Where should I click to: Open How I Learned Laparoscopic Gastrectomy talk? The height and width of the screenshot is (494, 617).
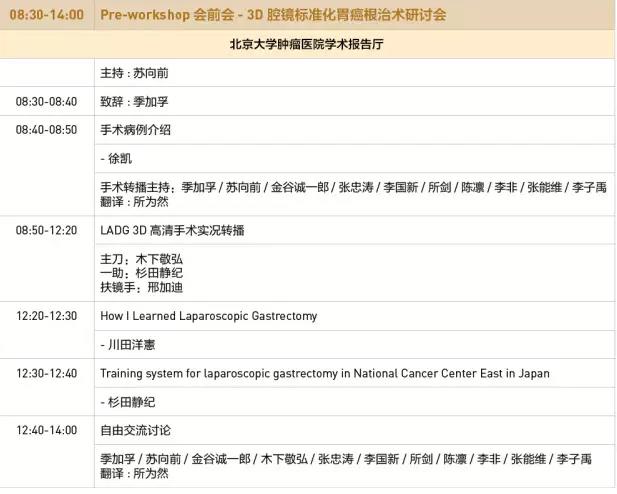(209, 316)
